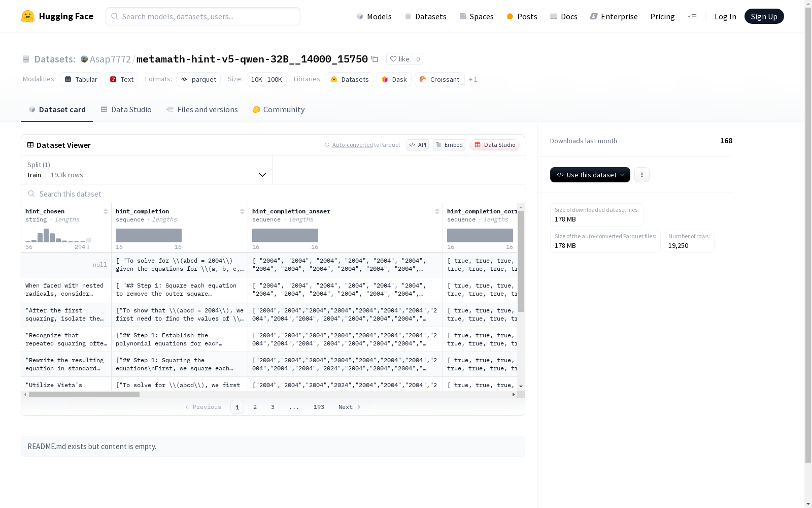Click the hint_completion lengths histogram bar
Viewport: 812px width, 508px height.
tap(149, 235)
